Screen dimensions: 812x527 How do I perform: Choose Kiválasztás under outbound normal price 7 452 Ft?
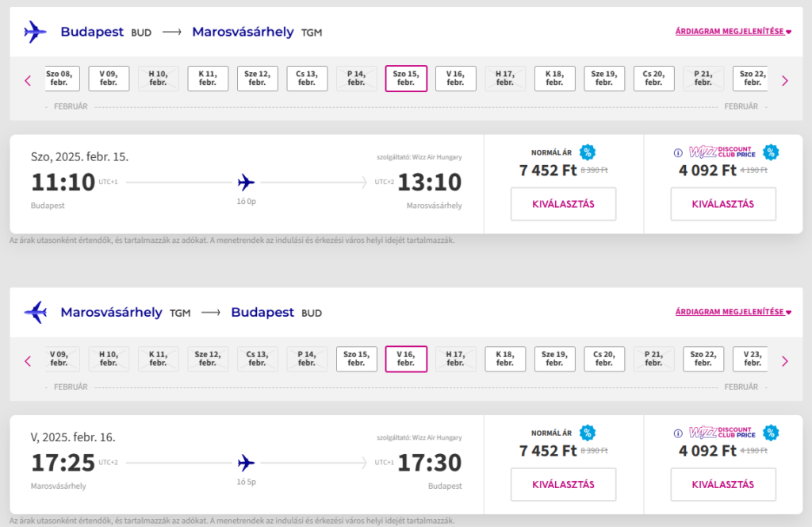pyautogui.click(x=564, y=204)
